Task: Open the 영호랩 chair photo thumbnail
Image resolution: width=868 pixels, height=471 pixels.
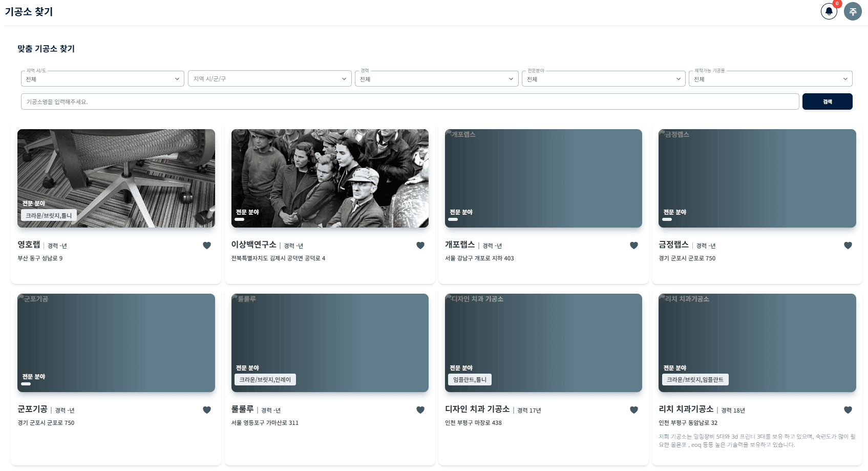Action: (x=116, y=178)
